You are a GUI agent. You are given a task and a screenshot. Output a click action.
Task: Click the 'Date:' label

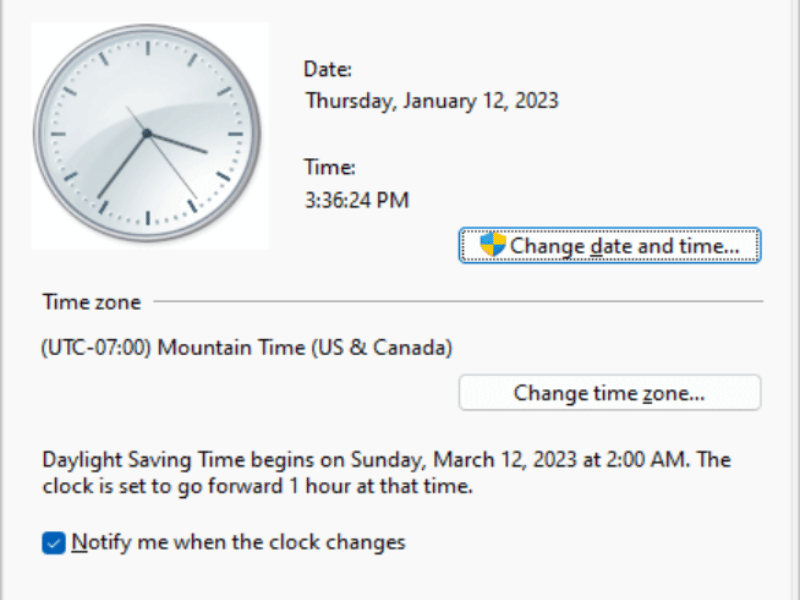click(328, 69)
